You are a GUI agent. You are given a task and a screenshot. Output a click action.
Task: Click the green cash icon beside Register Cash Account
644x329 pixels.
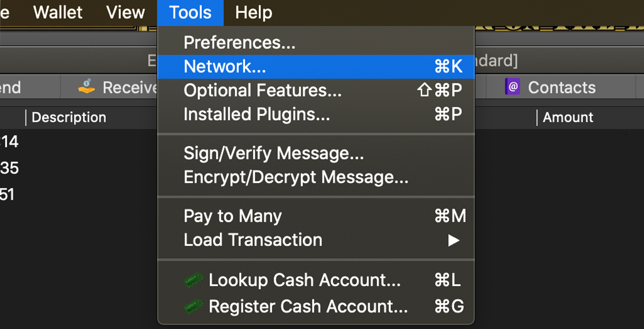tap(193, 307)
